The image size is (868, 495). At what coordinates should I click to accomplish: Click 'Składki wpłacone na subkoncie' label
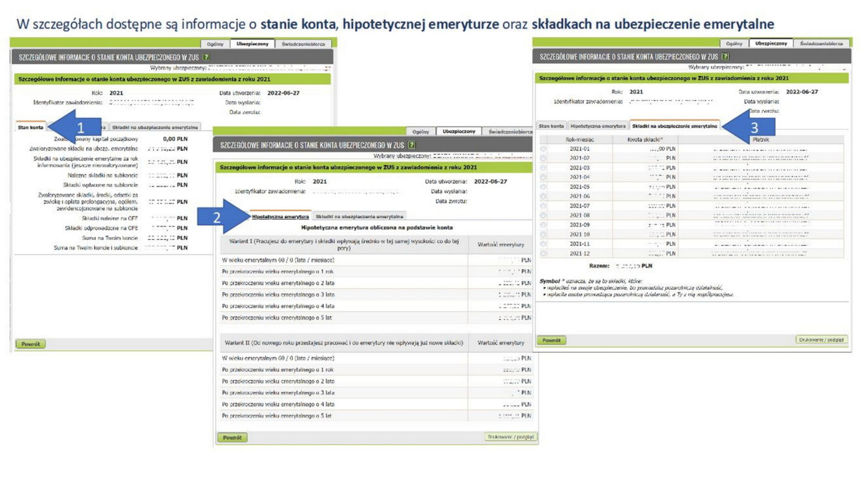(100, 185)
